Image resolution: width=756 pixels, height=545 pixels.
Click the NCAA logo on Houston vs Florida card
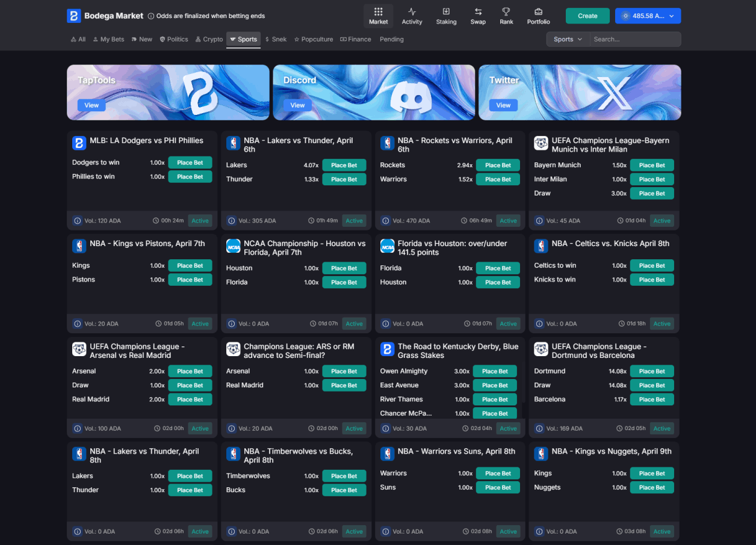point(233,246)
